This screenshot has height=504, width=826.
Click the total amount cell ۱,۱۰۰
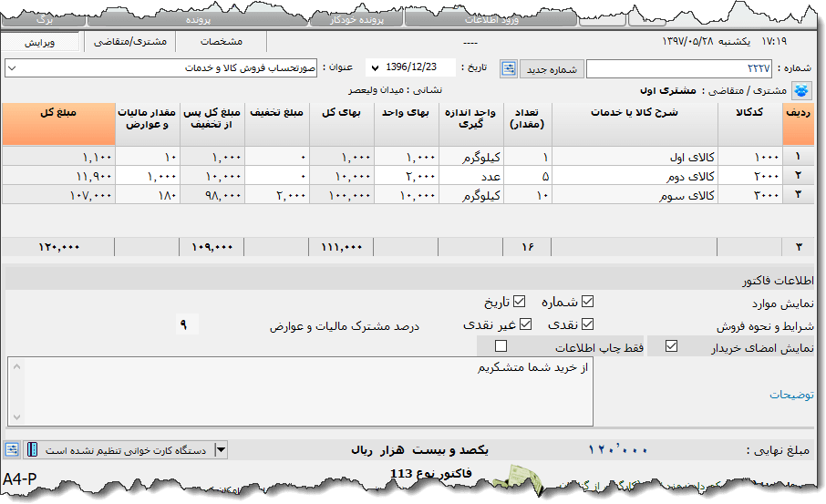(58, 157)
